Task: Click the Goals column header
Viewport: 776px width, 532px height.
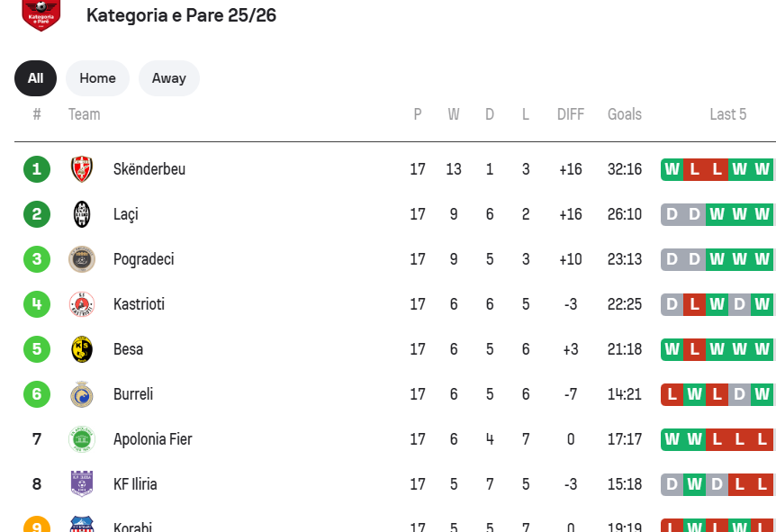Action: (x=625, y=114)
